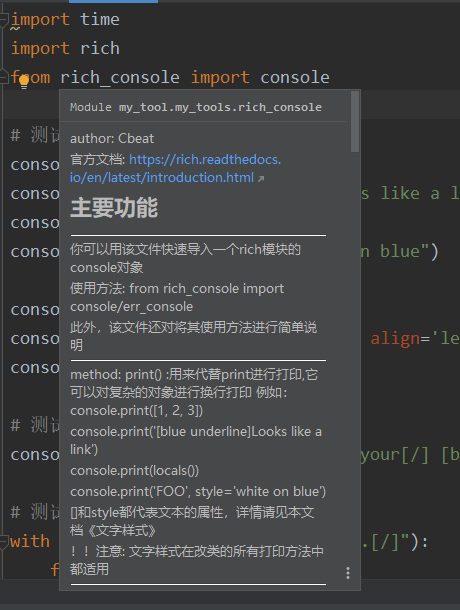Click the fold end marker beside 'from rich_console'
Screen dimensions: 460x610
(x=4, y=77)
